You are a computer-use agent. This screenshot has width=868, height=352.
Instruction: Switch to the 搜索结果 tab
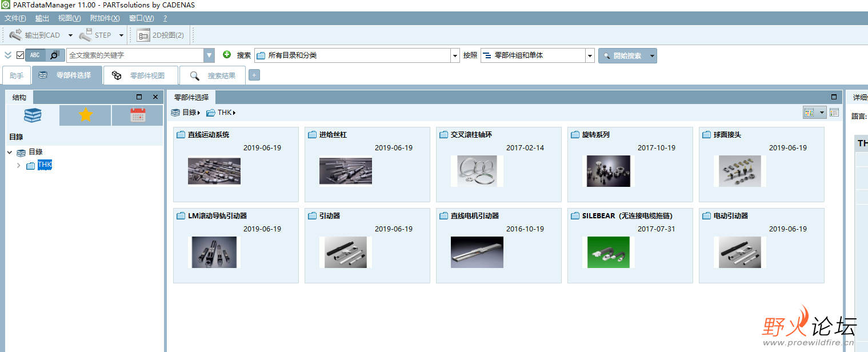[x=213, y=75]
